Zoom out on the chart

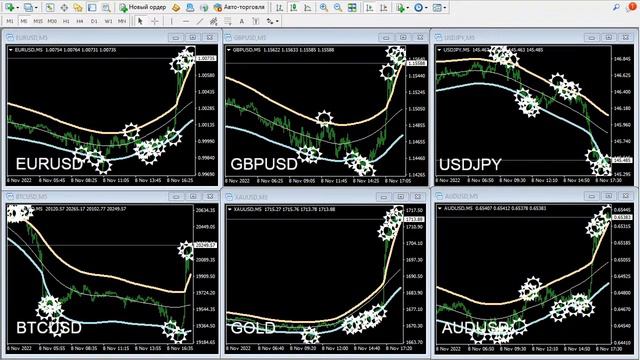coord(338,7)
